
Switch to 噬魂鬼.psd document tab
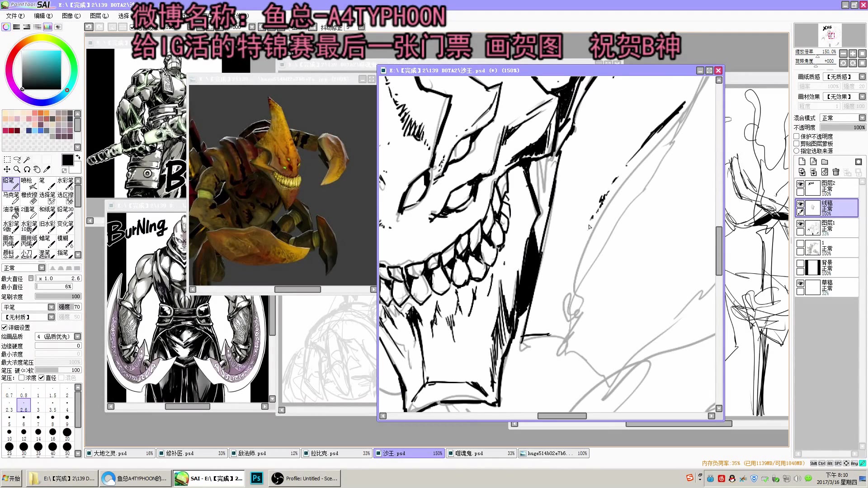pyautogui.click(x=481, y=453)
